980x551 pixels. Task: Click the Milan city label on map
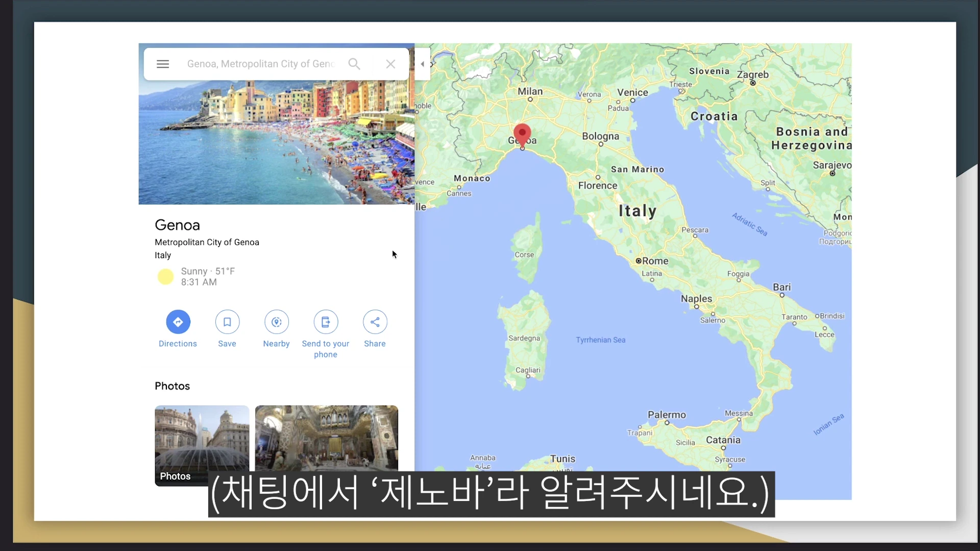530,91
